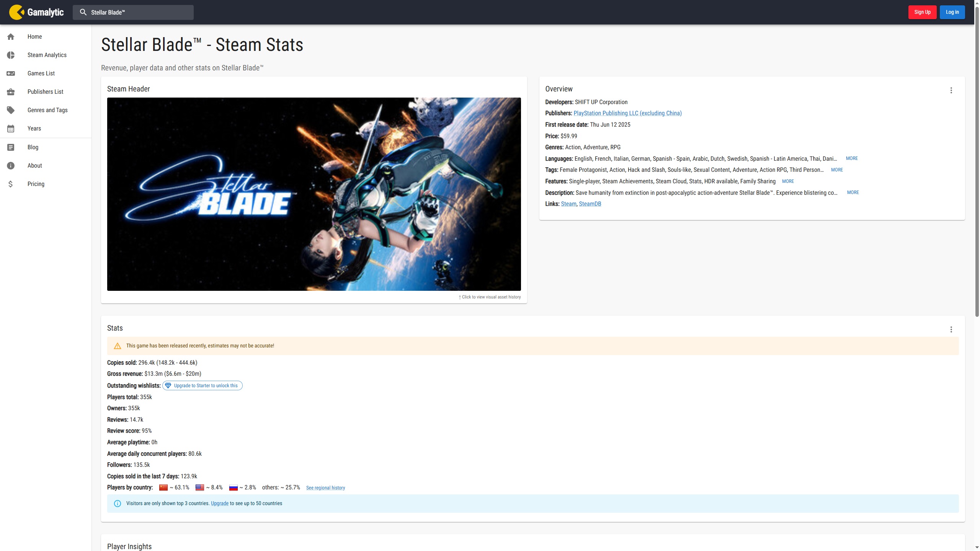
Task: Open the Overview card three-dot menu
Action: pyautogui.click(x=951, y=90)
